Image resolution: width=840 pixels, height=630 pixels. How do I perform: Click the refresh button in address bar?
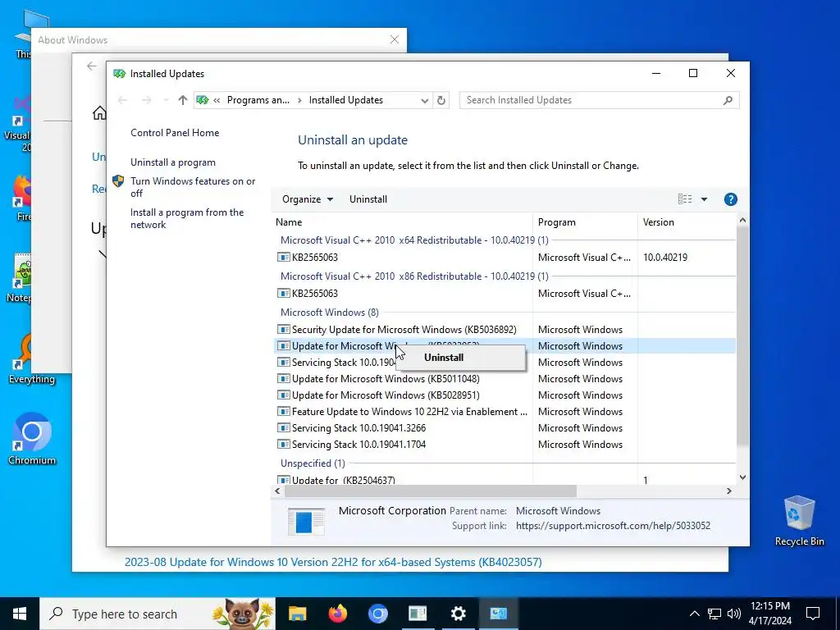point(441,100)
